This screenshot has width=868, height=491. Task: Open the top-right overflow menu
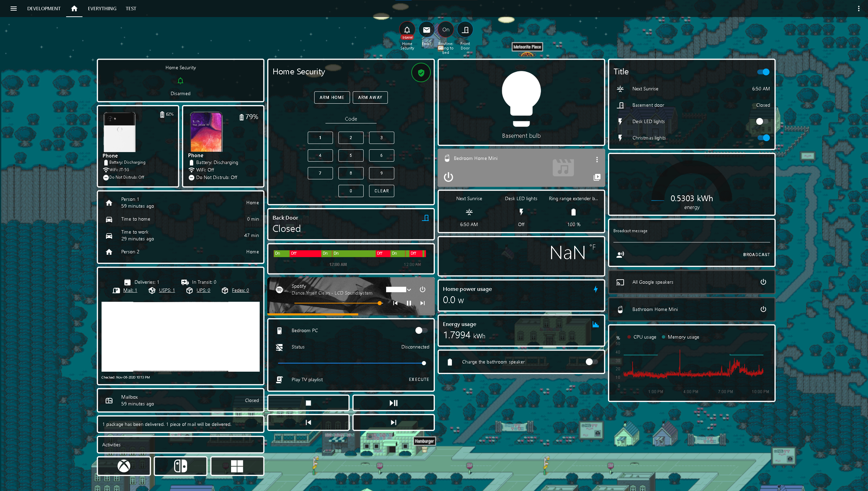(x=858, y=9)
